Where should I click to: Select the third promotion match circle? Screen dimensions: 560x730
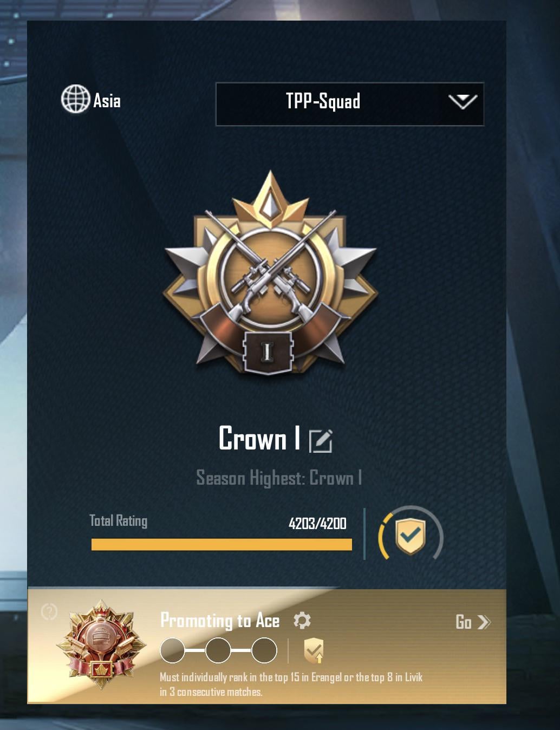(264, 650)
